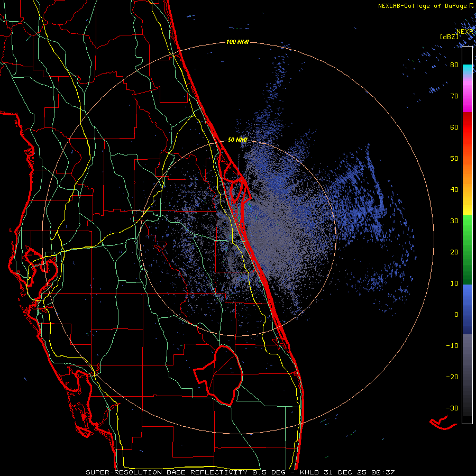Click the blue segment of the reflectivity color bar
Viewport: 476px width, 476px height.
point(467,309)
